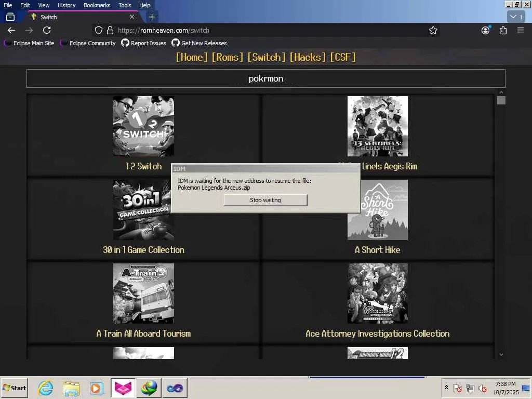This screenshot has width=532, height=399.
Task: Go to the [Switch] site link
Action: coord(267,57)
